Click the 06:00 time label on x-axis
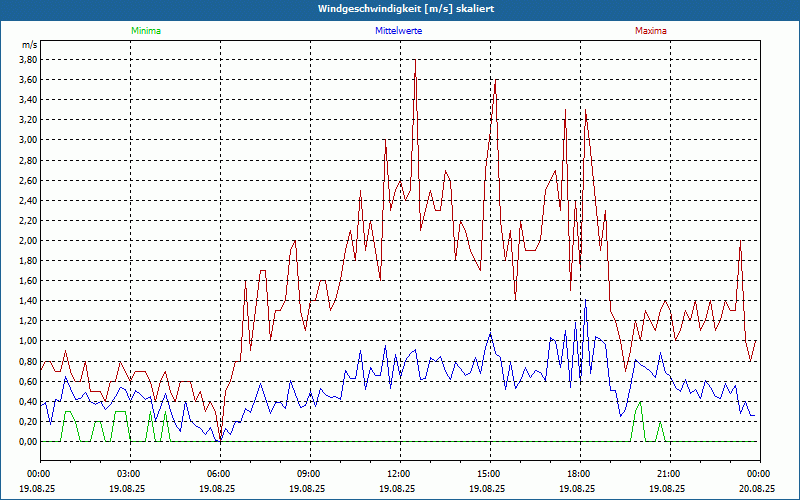 220,474
